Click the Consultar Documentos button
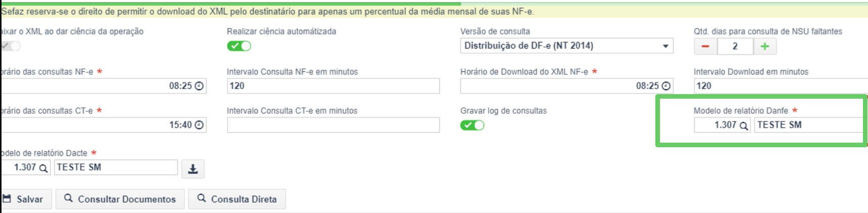Viewport: 868px width, 213px height. 120,199
